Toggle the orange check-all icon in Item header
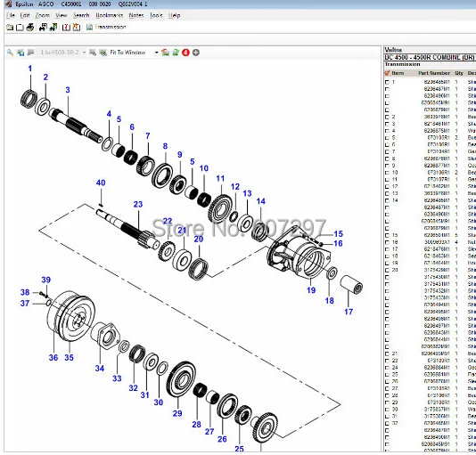The height and width of the screenshot is (455, 476). (387, 73)
